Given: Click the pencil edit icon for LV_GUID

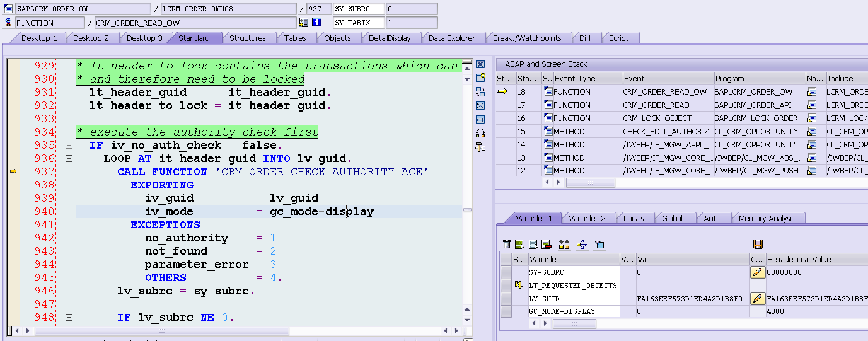Looking at the screenshot, I should click(757, 299).
